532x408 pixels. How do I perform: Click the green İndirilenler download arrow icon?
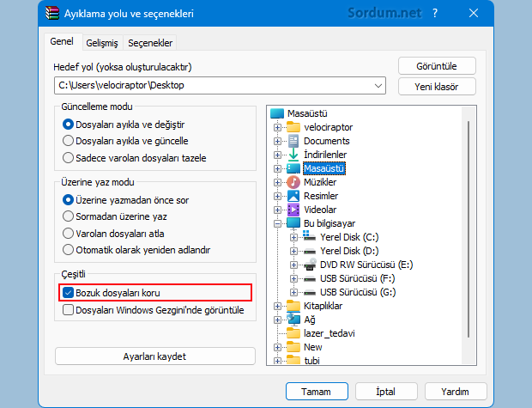click(x=293, y=155)
